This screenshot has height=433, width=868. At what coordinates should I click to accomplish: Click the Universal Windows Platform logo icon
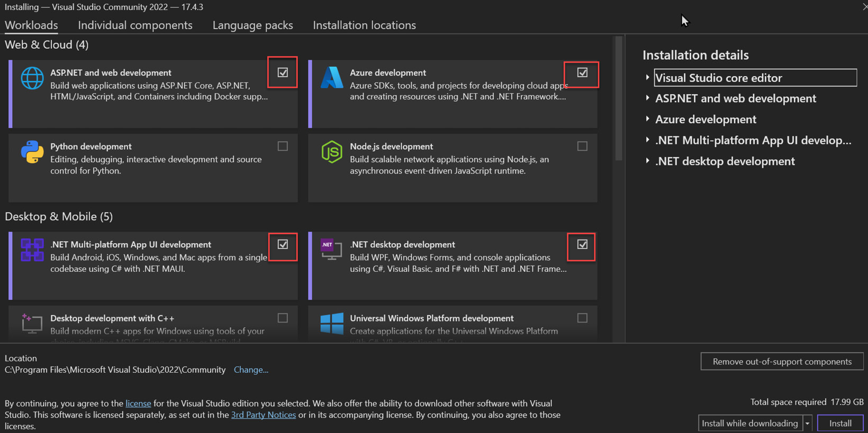coord(332,324)
